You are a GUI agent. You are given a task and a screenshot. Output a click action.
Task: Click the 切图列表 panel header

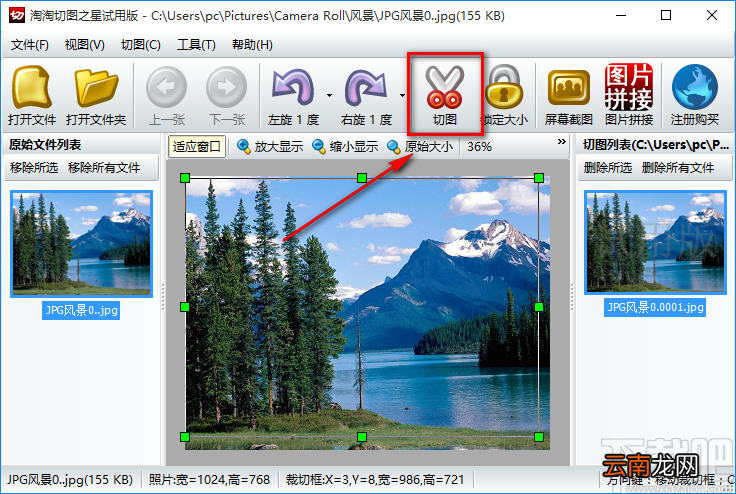click(x=656, y=145)
